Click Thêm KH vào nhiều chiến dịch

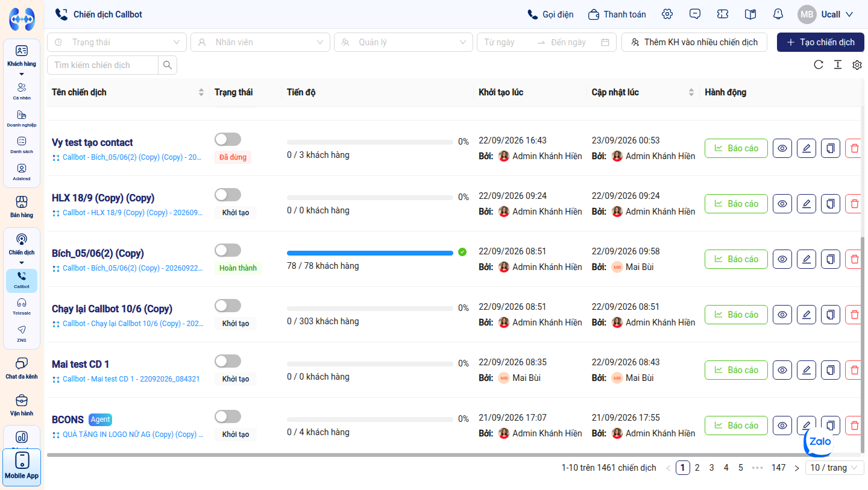(694, 42)
